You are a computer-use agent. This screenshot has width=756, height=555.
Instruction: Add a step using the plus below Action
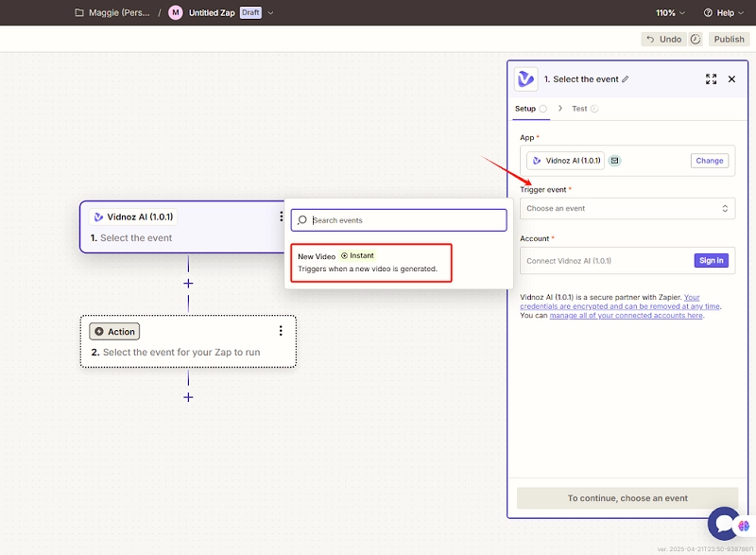tap(188, 397)
